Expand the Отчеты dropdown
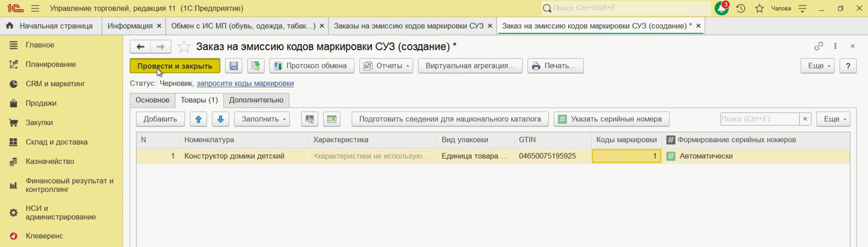Image resolution: width=868 pixels, height=247 pixels. 386,66
